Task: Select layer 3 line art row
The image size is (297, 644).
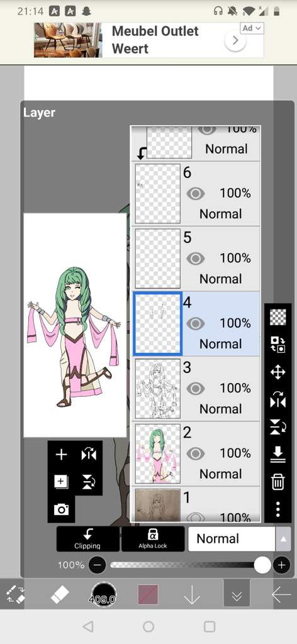Action: (196, 389)
